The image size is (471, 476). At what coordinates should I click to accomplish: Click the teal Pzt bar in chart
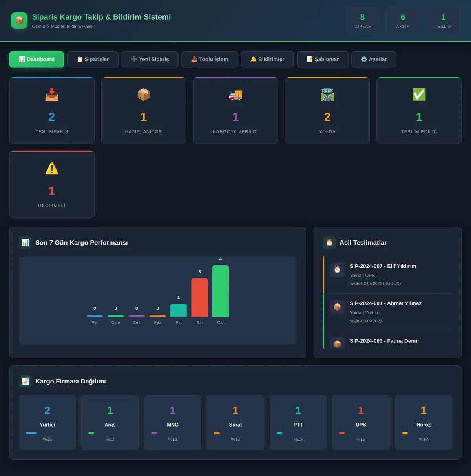coord(179,311)
